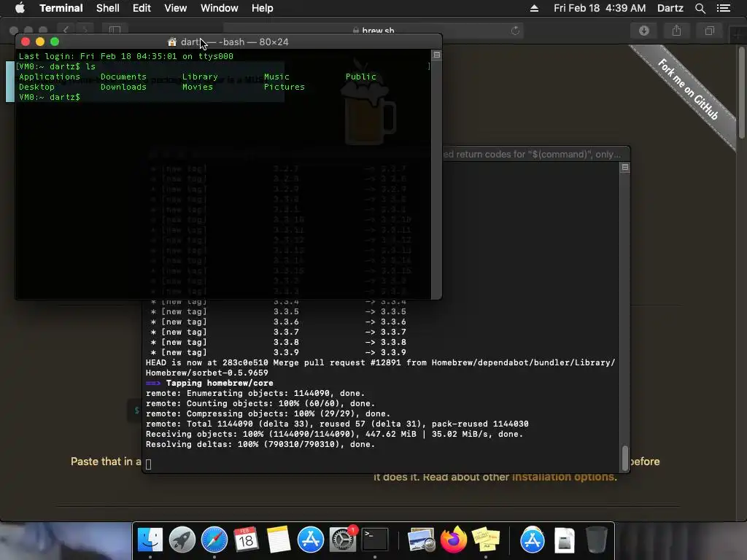This screenshot has height=560, width=747.
Task: Click 'Tapping homebrew/core' line in rear Terminal
Action: tap(209, 383)
